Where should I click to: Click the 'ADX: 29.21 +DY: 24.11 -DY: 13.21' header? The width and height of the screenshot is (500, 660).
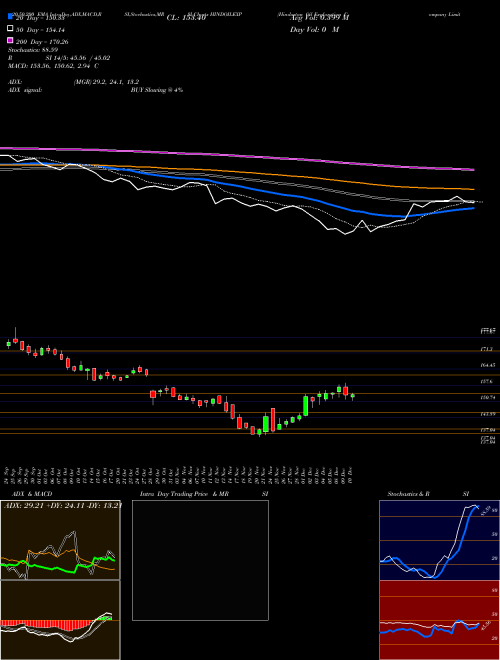click(62, 505)
